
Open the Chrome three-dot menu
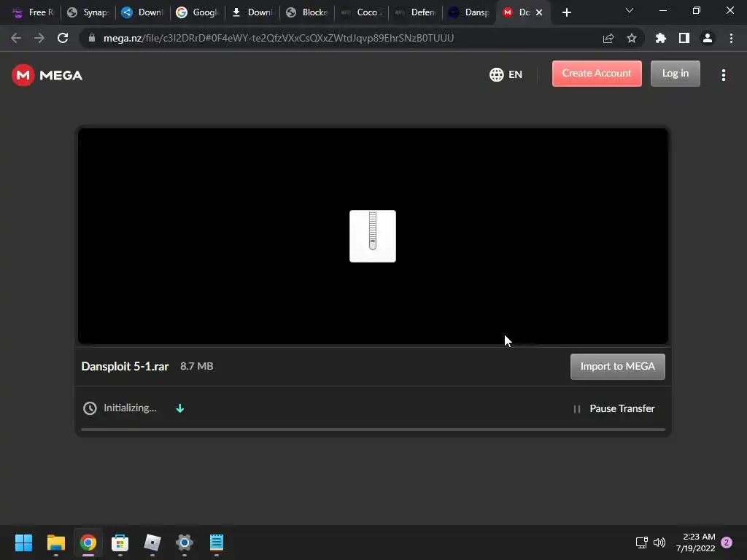(731, 38)
